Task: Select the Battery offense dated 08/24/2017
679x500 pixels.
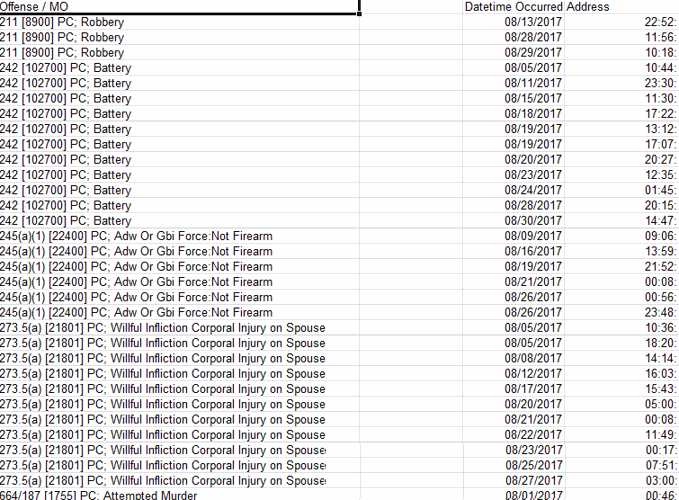Action: [x=66, y=190]
